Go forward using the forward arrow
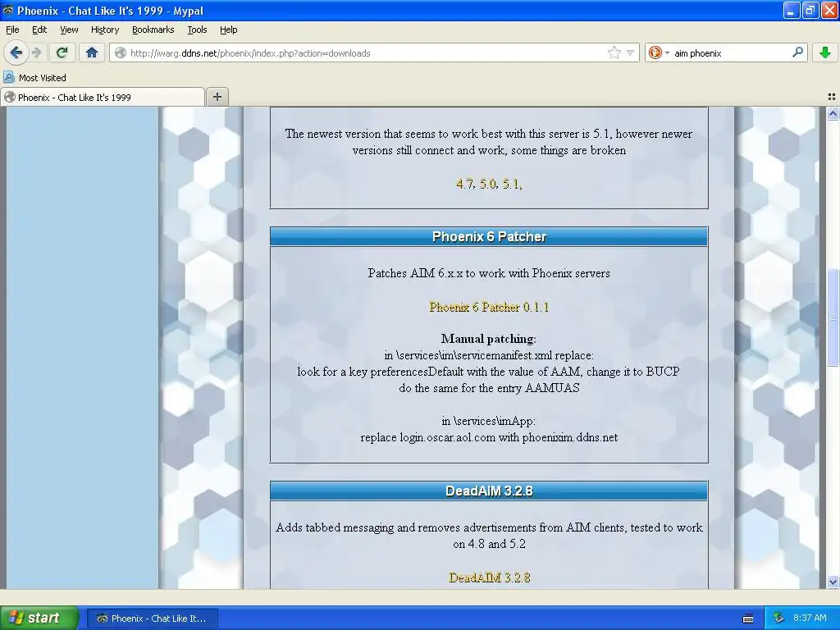The height and width of the screenshot is (630, 840). 36,52
